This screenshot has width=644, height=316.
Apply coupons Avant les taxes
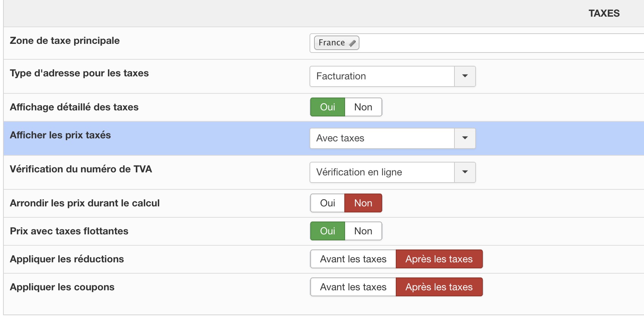point(353,287)
